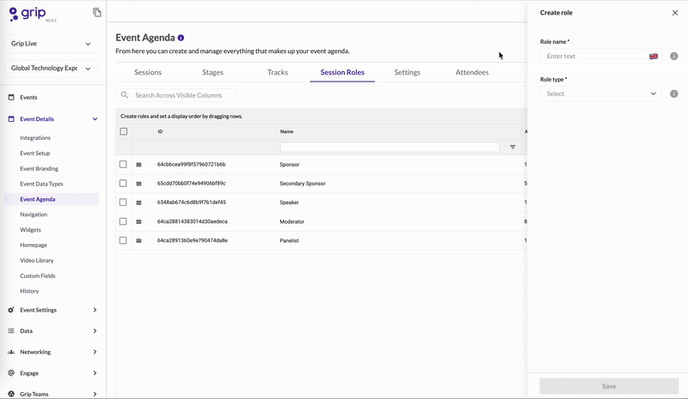The width and height of the screenshot is (688, 399).
Task: Click the Event Agenda info icon
Action: tap(181, 38)
